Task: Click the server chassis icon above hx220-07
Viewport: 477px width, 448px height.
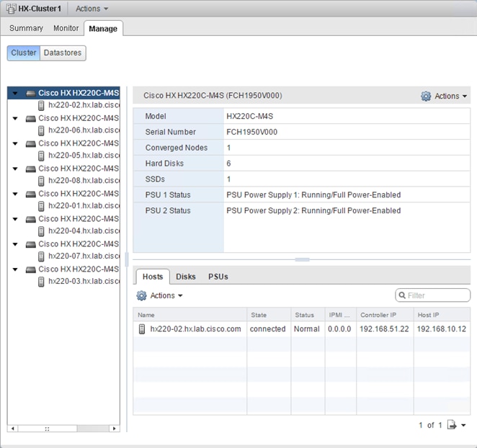Action: point(31,245)
